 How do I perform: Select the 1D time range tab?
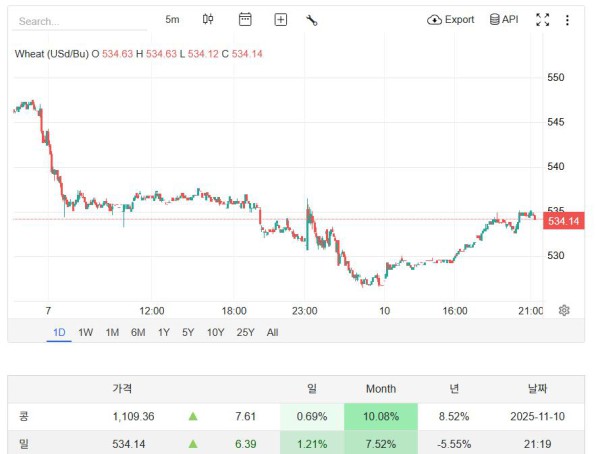point(59,332)
